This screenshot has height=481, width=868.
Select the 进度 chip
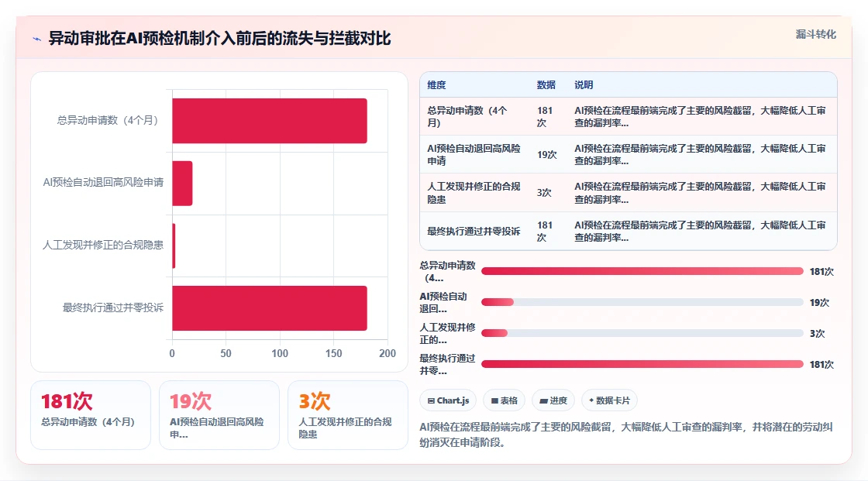tap(553, 400)
